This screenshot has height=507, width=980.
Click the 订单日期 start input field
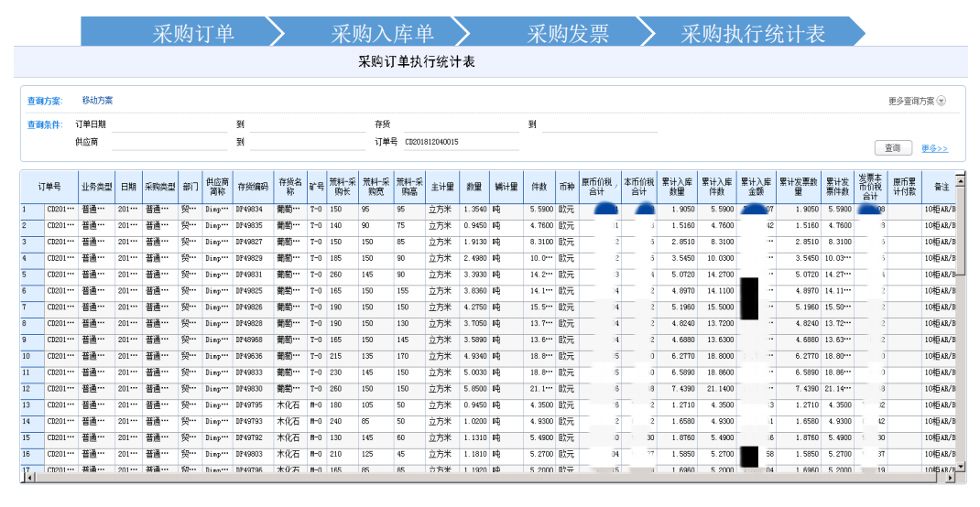[x=169, y=124]
